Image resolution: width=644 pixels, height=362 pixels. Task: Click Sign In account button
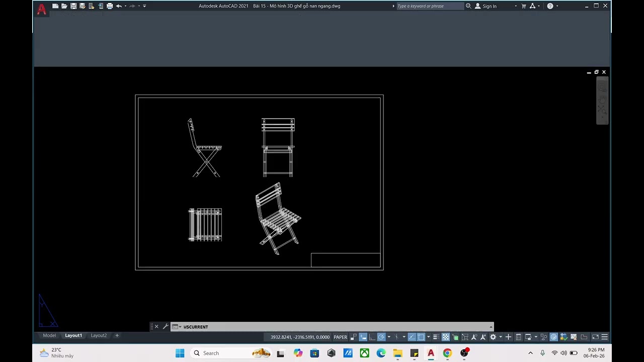coord(486,6)
